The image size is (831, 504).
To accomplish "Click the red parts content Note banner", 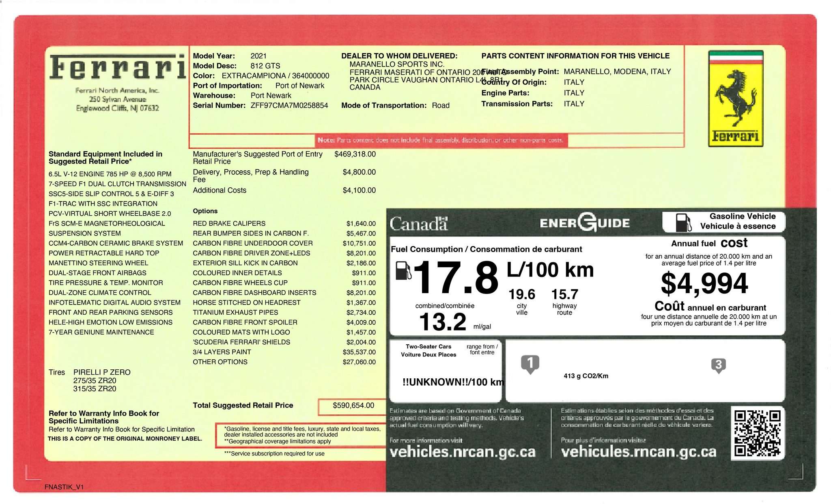I will tap(441, 140).
